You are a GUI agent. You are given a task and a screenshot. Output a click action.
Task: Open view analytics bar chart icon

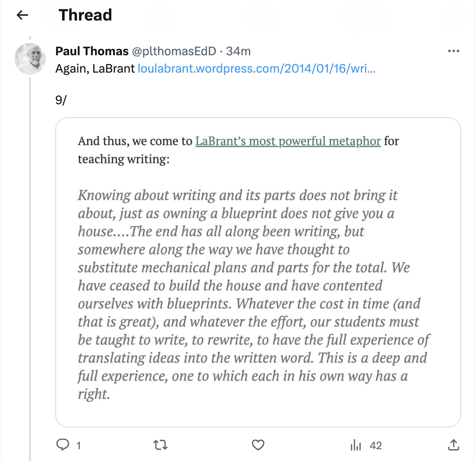[x=356, y=445]
